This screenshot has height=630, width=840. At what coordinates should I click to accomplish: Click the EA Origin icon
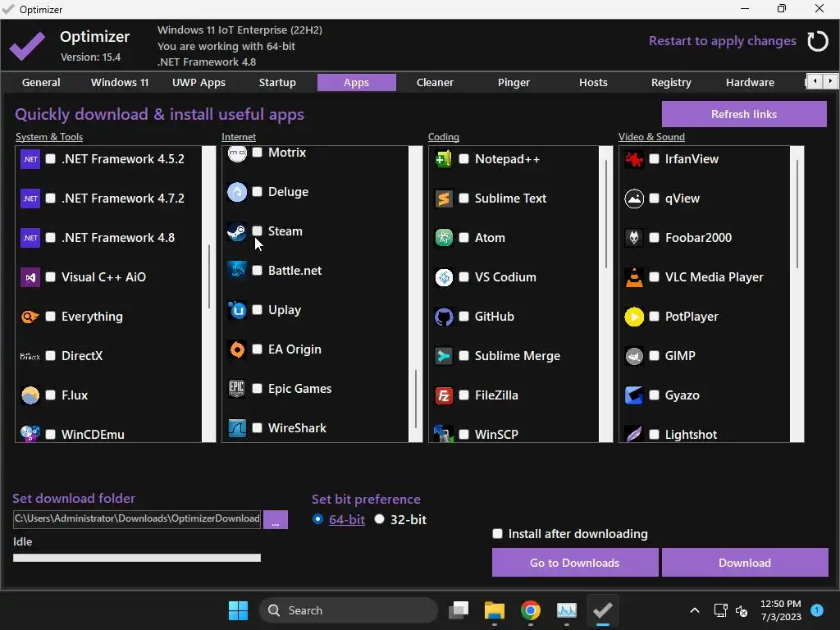[237, 349]
